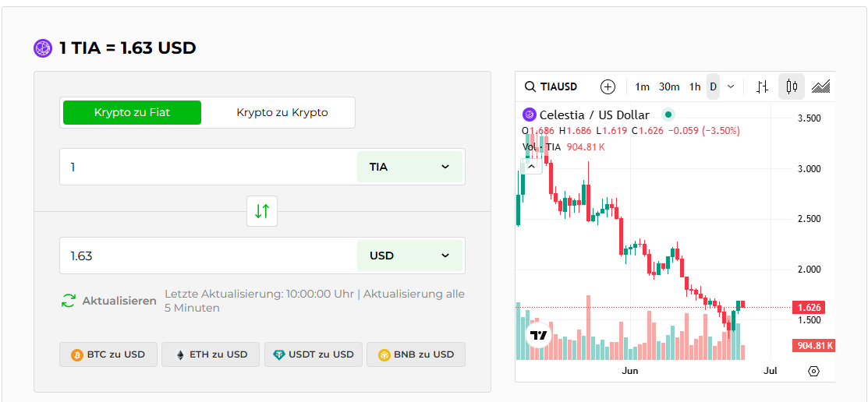Collapse the chart legend with arrow button
The height and width of the screenshot is (402, 868).
(530, 166)
